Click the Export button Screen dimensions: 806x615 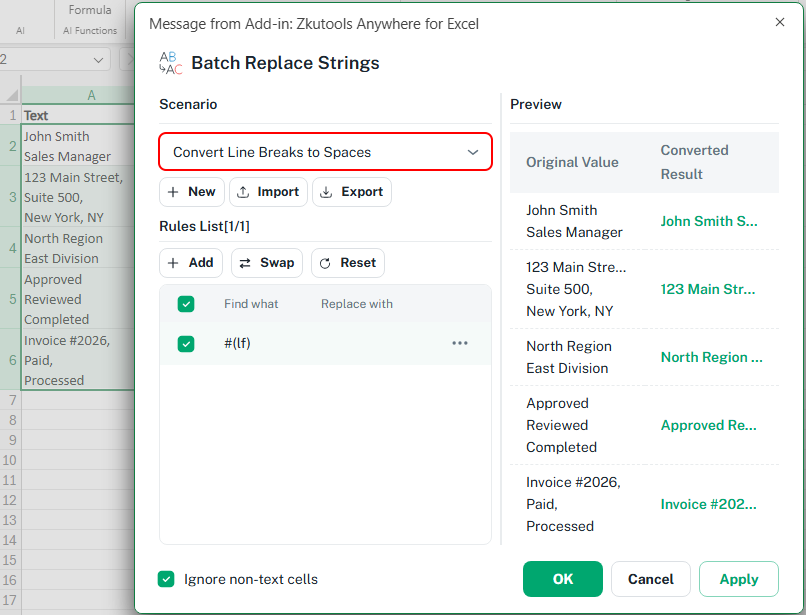coord(352,192)
